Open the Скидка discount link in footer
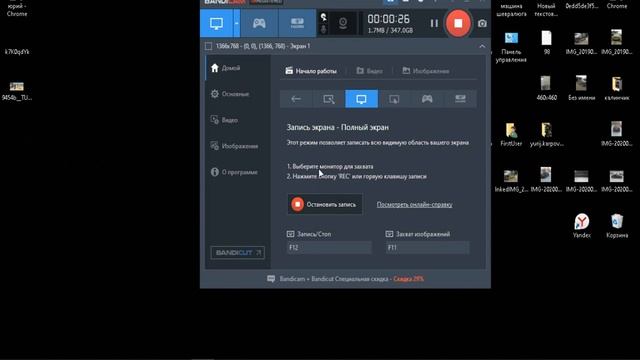The height and width of the screenshot is (360, 640). tap(409, 279)
